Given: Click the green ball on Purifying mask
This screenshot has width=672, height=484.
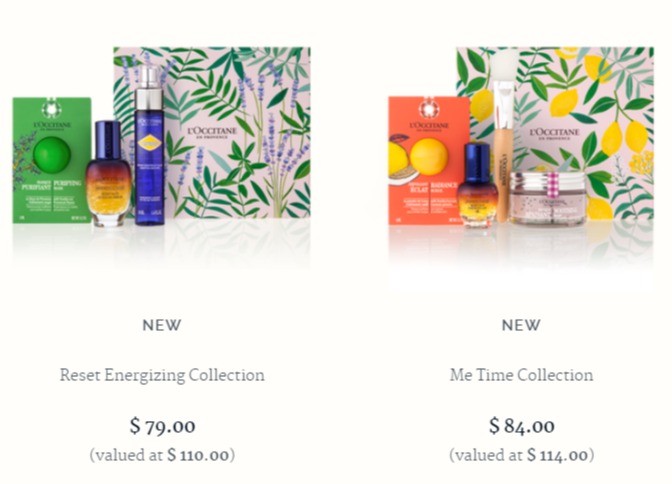Looking at the screenshot, I should click(52, 154).
